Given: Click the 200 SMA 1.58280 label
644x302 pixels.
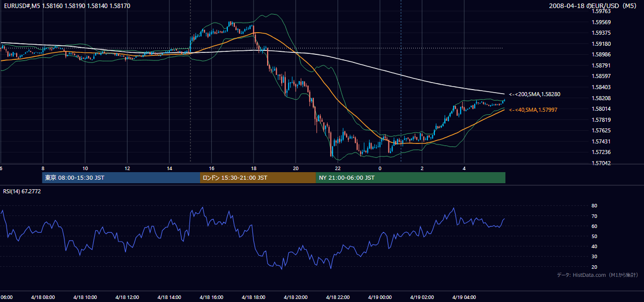Looking at the screenshot, I should pyautogui.click(x=535, y=94).
